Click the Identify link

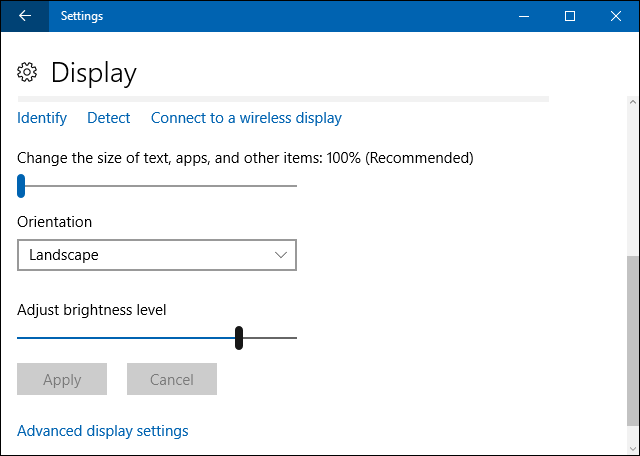coord(42,118)
